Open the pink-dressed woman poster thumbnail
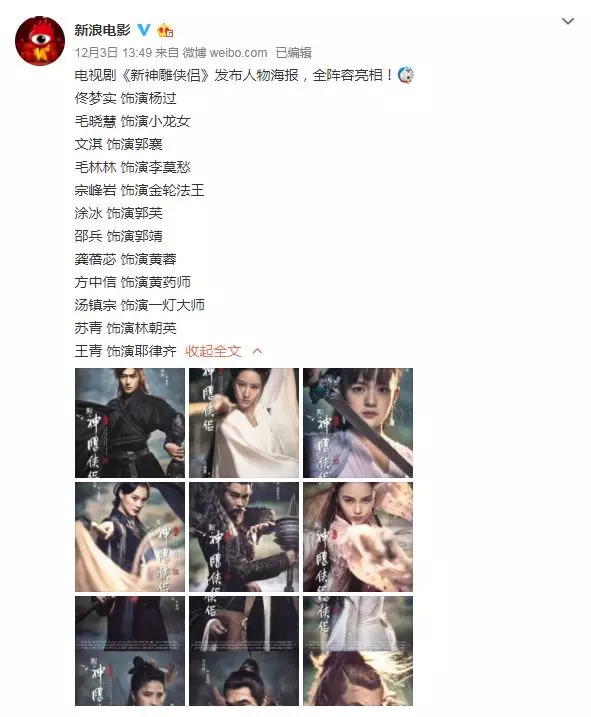The image size is (591, 717). click(x=358, y=537)
